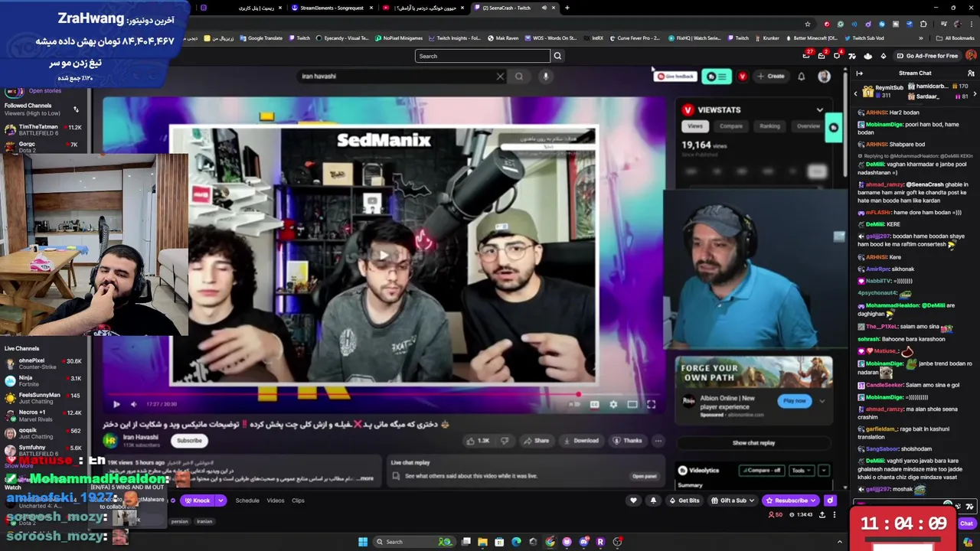Screen dimensions: 980x551
Task: Open Knock button dropdown arrow
Action: coord(220,500)
